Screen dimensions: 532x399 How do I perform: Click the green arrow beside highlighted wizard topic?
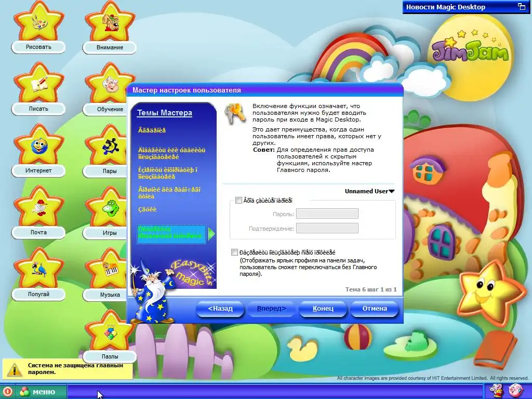pyautogui.click(x=211, y=234)
